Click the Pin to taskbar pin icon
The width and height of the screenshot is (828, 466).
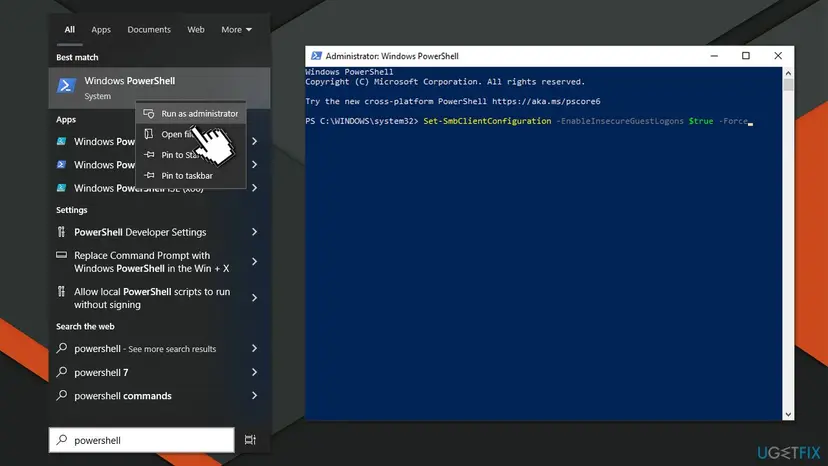click(149, 175)
